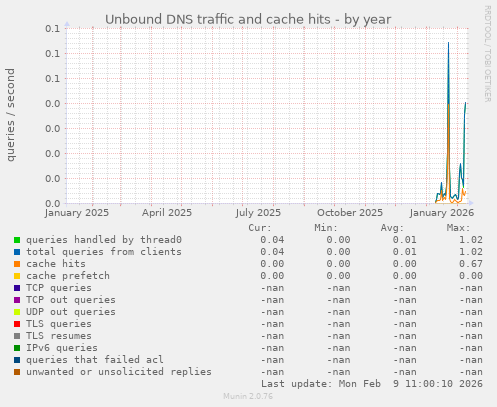The height and width of the screenshot is (407, 497).
Task: Click the 'Last update: Mon Feb 9 11:00:10 2026' text
Action: [x=372, y=384]
